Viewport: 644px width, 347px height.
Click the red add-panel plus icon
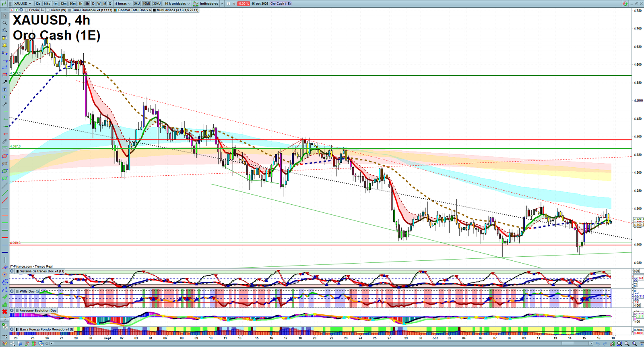(x=12, y=10)
